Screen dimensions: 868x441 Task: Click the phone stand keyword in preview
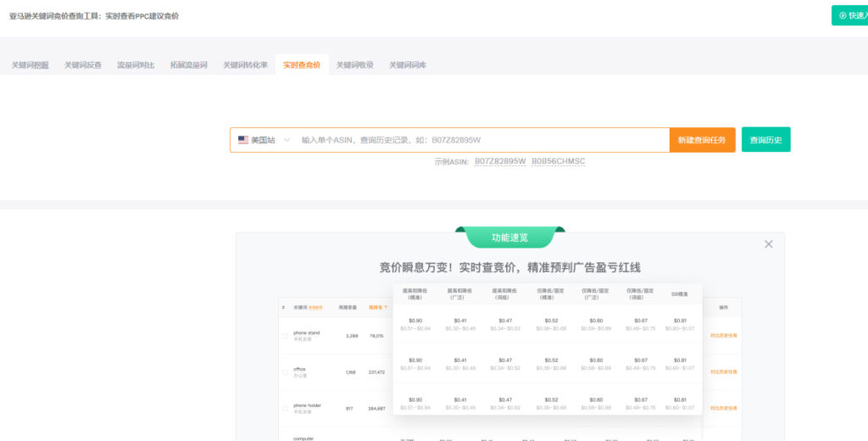(306, 333)
